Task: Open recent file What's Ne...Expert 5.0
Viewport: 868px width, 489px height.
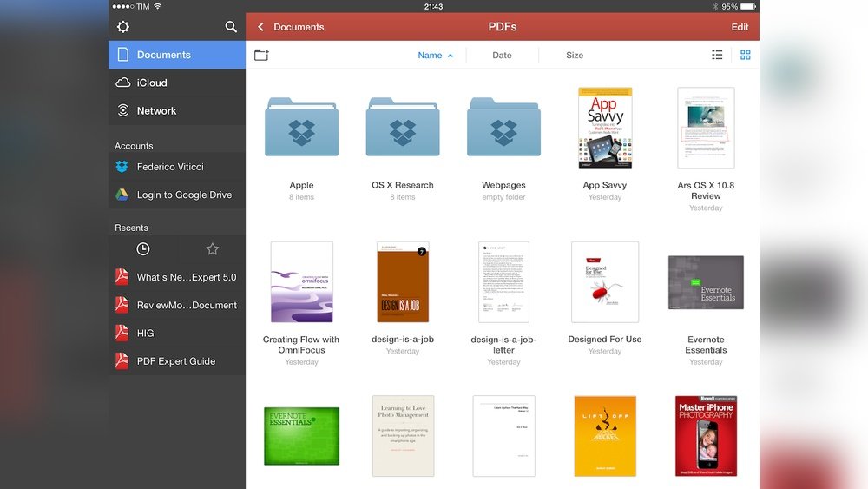Action: pos(177,277)
